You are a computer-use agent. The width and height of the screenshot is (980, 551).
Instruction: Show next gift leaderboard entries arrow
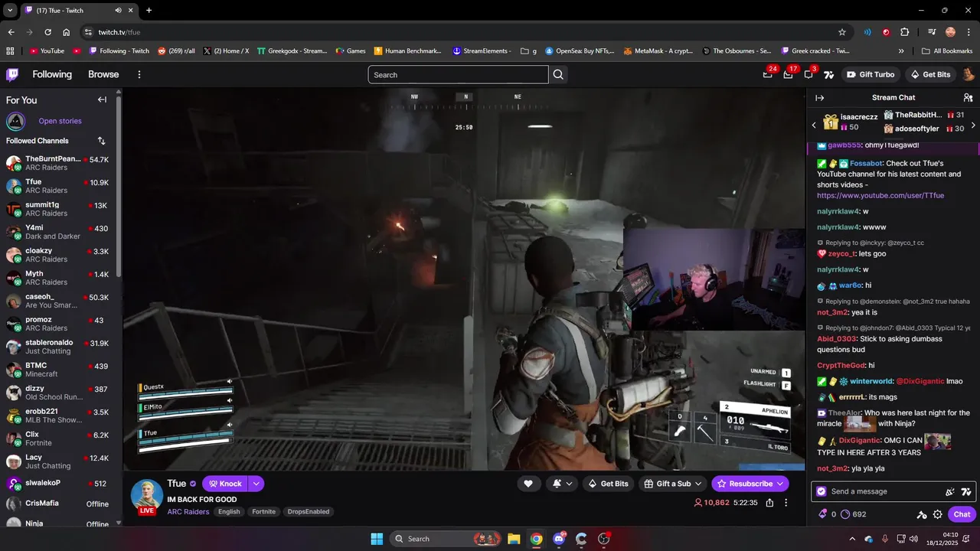[973, 125]
